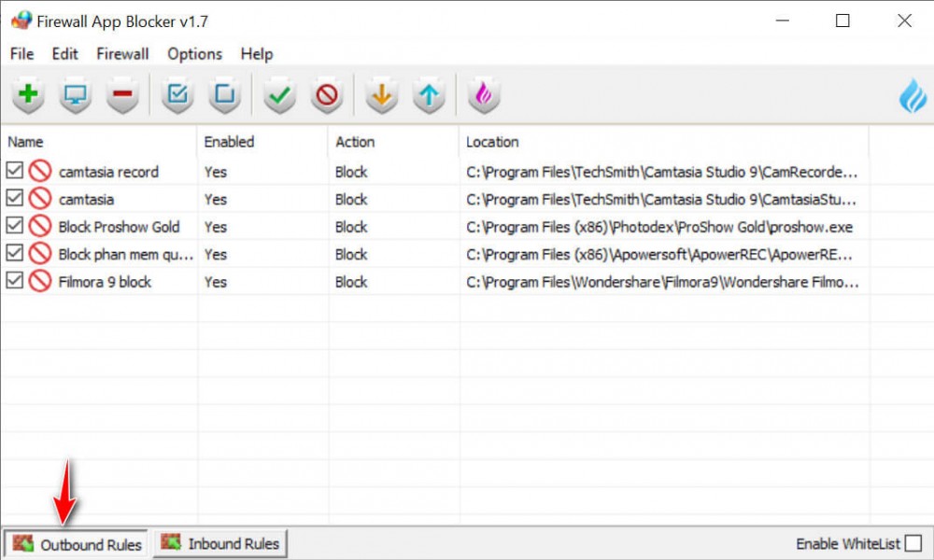The width and height of the screenshot is (934, 560).
Task: Click the red prohibited Block toolbar icon
Action: pos(326,94)
